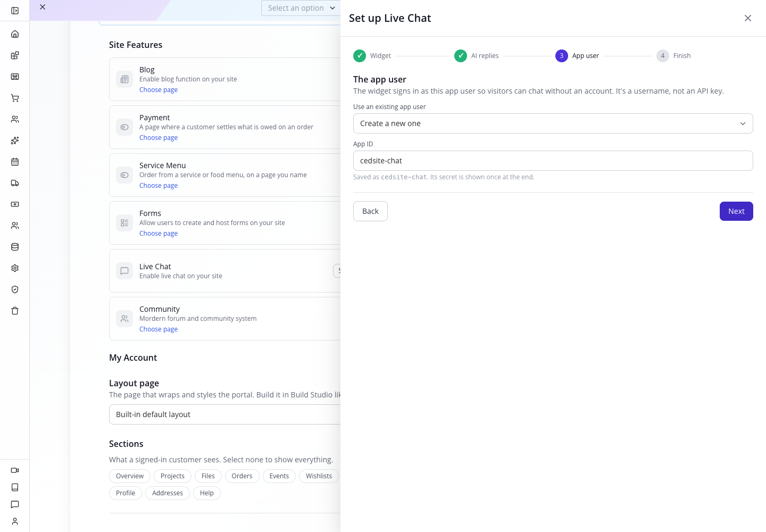
Task: Select the App user step
Action: (x=577, y=56)
